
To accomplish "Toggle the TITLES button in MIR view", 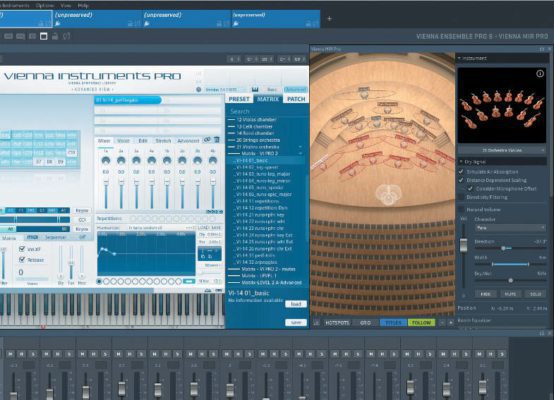I will [x=393, y=323].
